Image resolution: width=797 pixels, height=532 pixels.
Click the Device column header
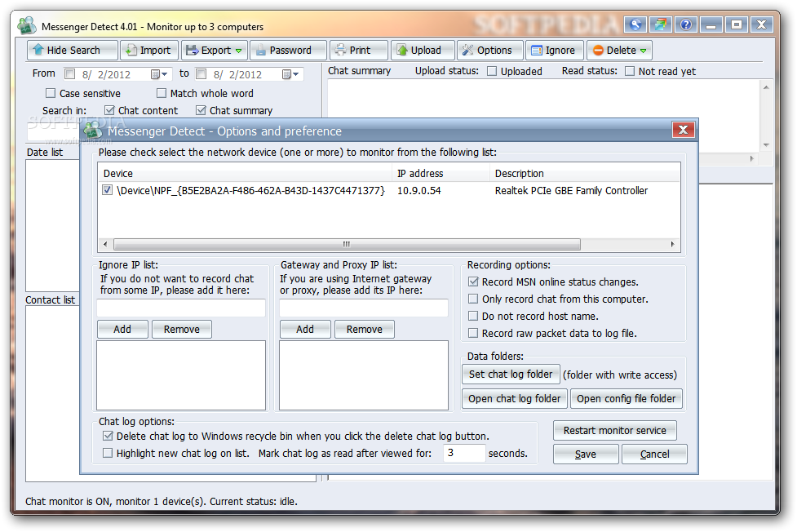(x=245, y=173)
